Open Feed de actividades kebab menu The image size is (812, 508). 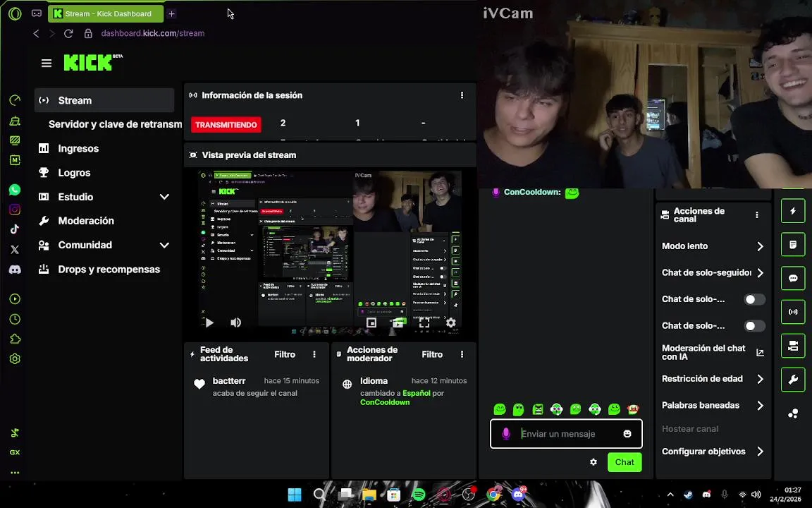click(314, 354)
